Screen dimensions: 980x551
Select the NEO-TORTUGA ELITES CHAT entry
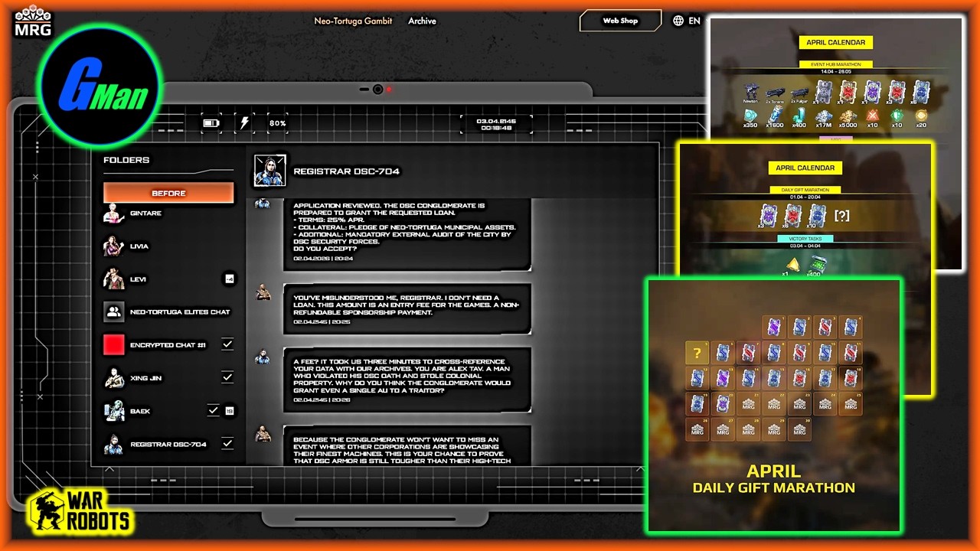click(180, 312)
